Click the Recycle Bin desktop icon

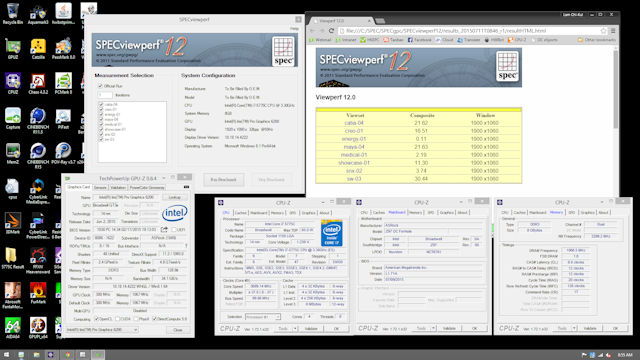(x=13, y=13)
